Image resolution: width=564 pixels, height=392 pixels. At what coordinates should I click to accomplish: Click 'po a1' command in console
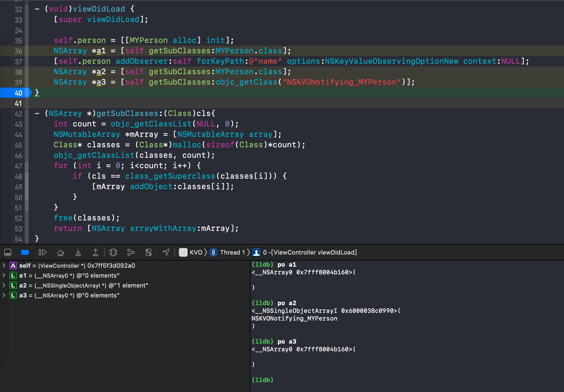coord(287,264)
